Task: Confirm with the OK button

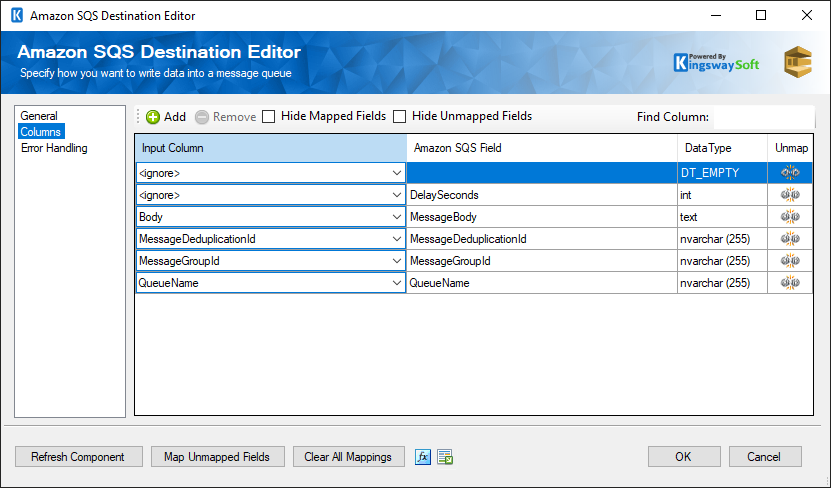Action: coord(684,457)
